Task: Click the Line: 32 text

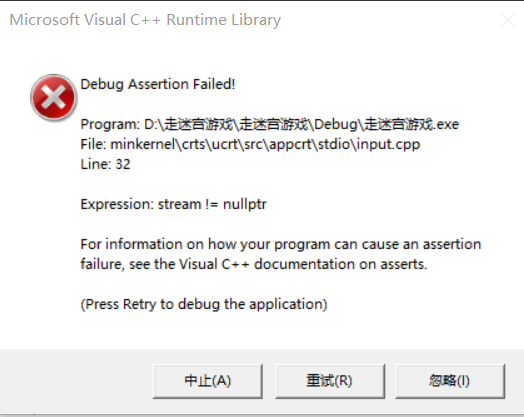Action: [105, 164]
